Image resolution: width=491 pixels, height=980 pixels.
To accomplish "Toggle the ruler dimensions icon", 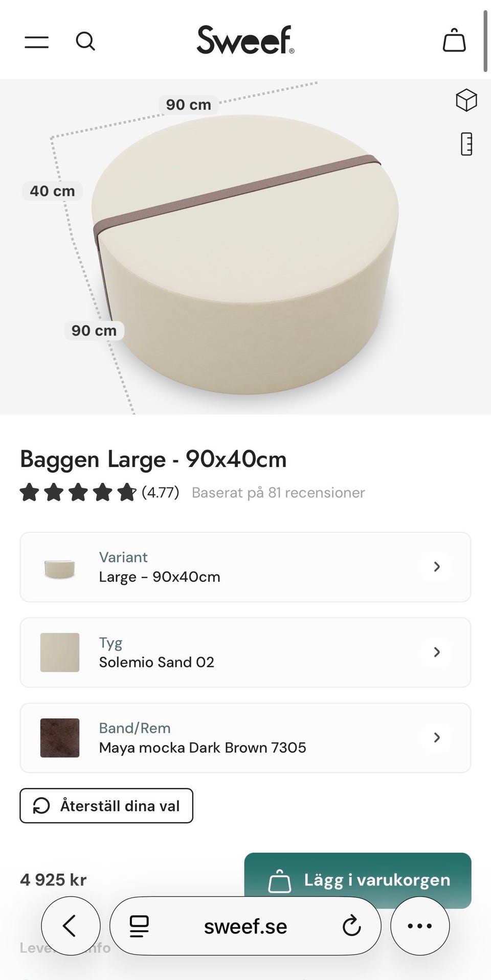I will 466,144.
